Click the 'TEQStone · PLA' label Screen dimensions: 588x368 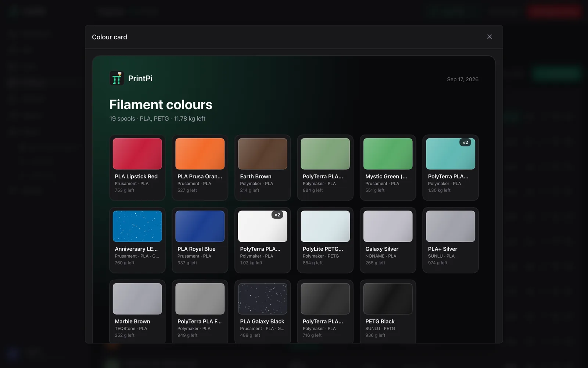131,329
